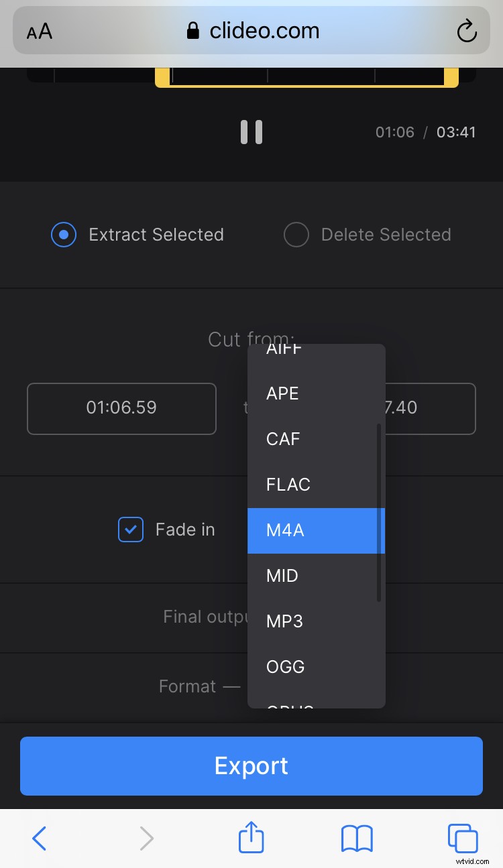Open the Safari bookmarks icon
The width and height of the screenshot is (503, 868).
356,838
